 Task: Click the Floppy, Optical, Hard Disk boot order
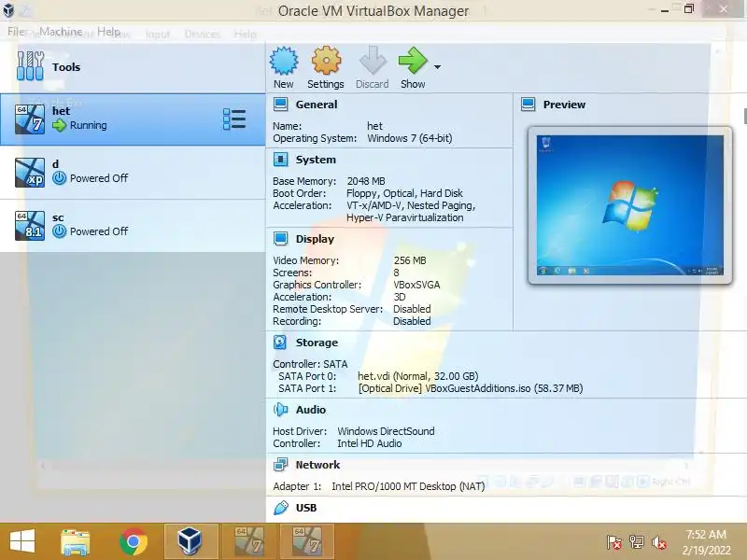404,193
